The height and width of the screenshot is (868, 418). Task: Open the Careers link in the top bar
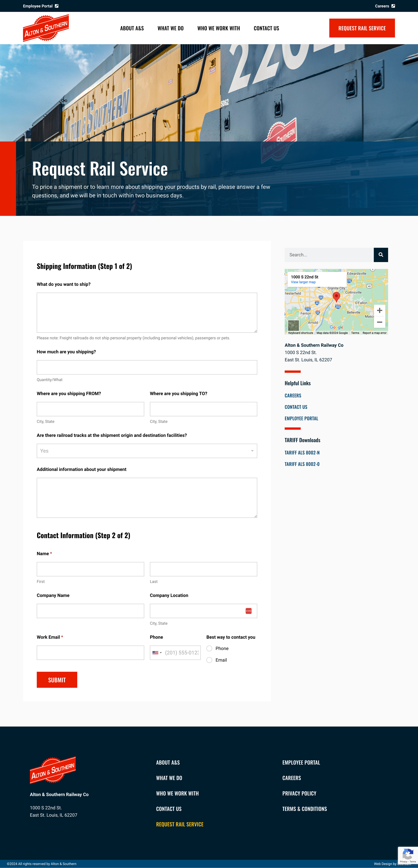click(x=382, y=6)
